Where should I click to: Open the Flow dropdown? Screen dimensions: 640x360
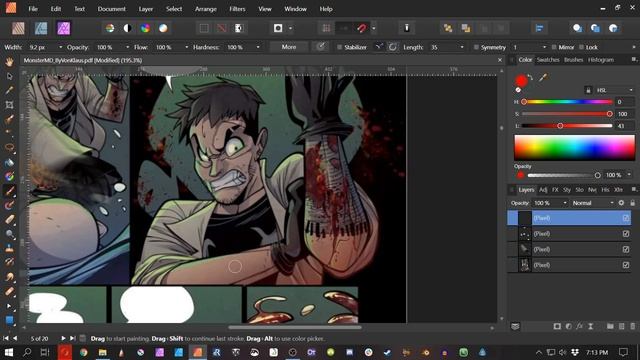pos(187,47)
